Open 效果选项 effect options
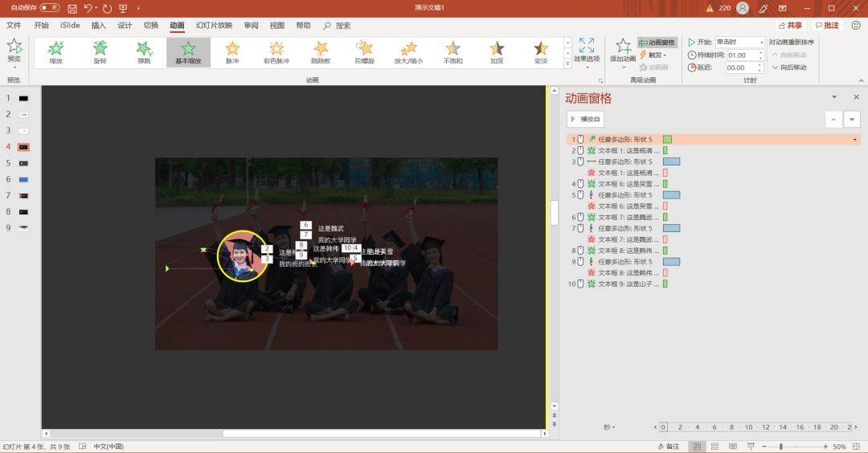This screenshot has width=868, height=453. [x=587, y=52]
